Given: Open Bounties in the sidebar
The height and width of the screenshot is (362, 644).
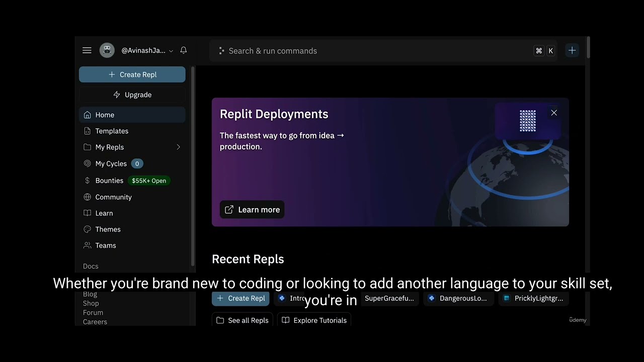Looking at the screenshot, I should (132, 180).
